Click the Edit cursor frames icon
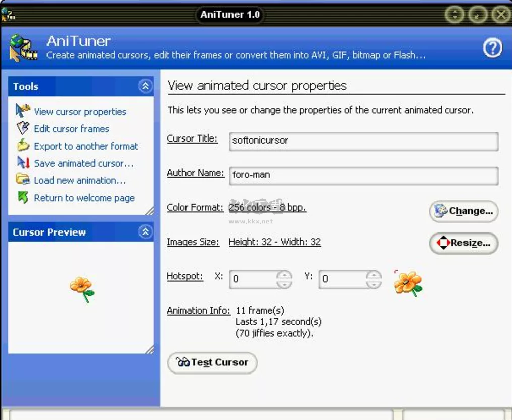This screenshot has height=420, width=512. [x=23, y=128]
